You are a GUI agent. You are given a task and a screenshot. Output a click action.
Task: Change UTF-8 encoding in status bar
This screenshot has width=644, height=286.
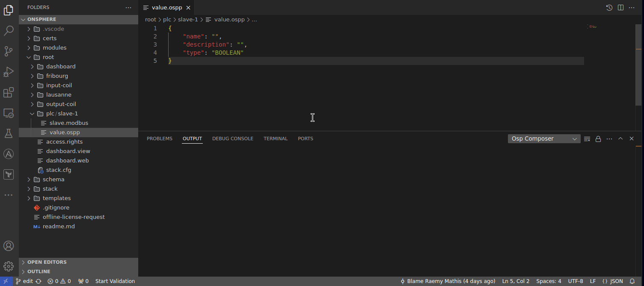coord(576,281)
